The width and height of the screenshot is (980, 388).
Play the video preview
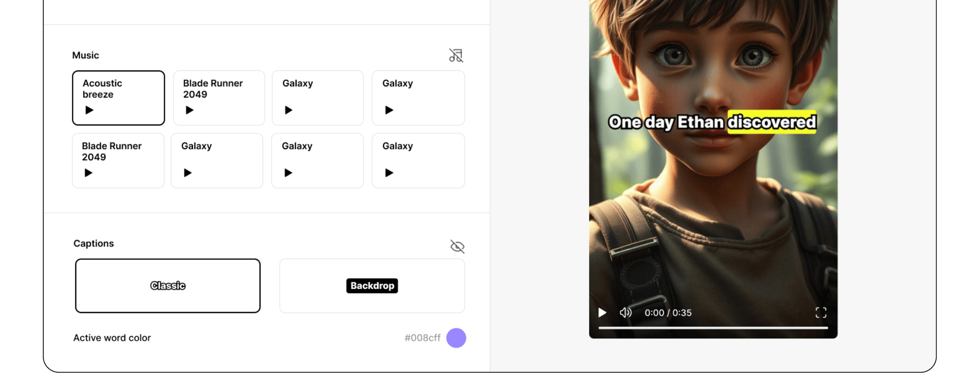point(602,312)
